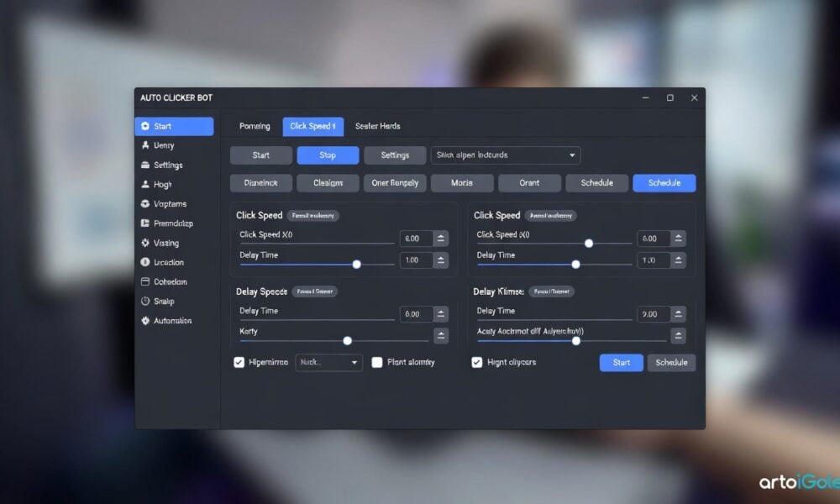Click the Karty slider handle

click(347, 340)
